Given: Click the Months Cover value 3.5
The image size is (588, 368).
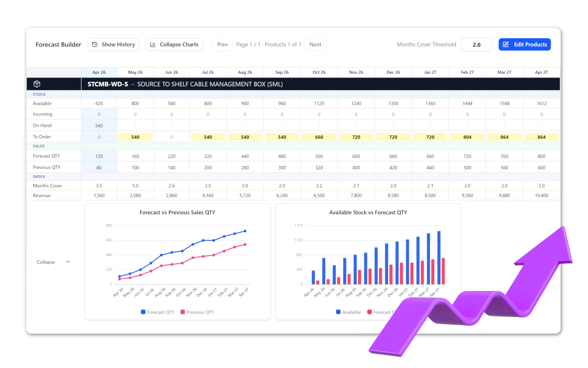Looking at the screenshot, I should [99, 185].
